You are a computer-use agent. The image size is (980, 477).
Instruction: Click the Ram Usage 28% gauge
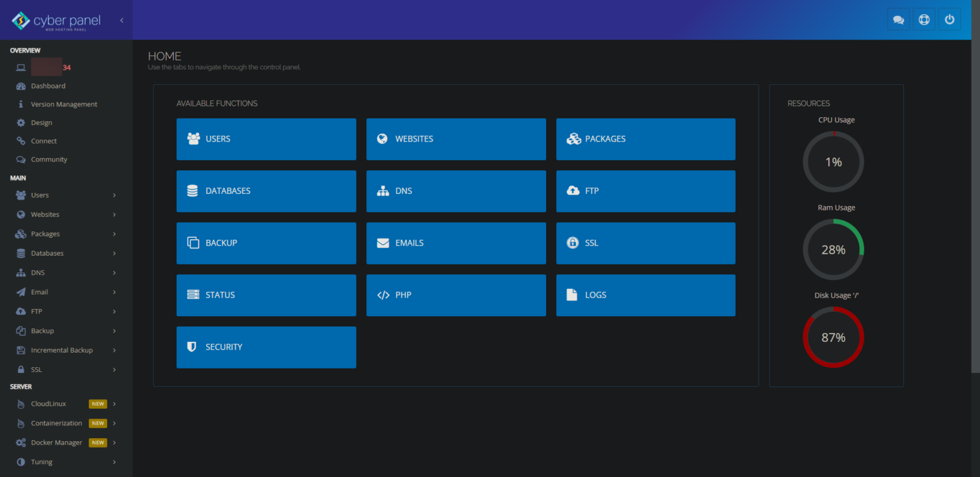point(833,249)
